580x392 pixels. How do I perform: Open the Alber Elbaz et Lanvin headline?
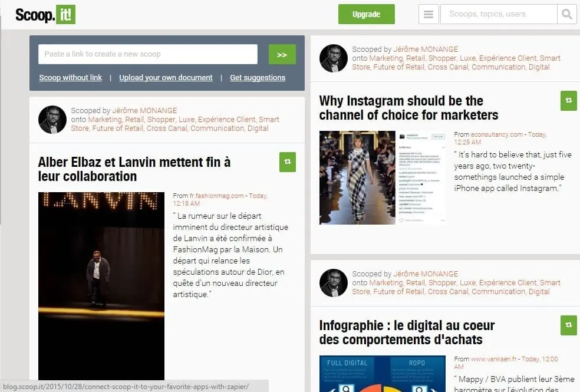pyautogui.click(x=134, y=169)
